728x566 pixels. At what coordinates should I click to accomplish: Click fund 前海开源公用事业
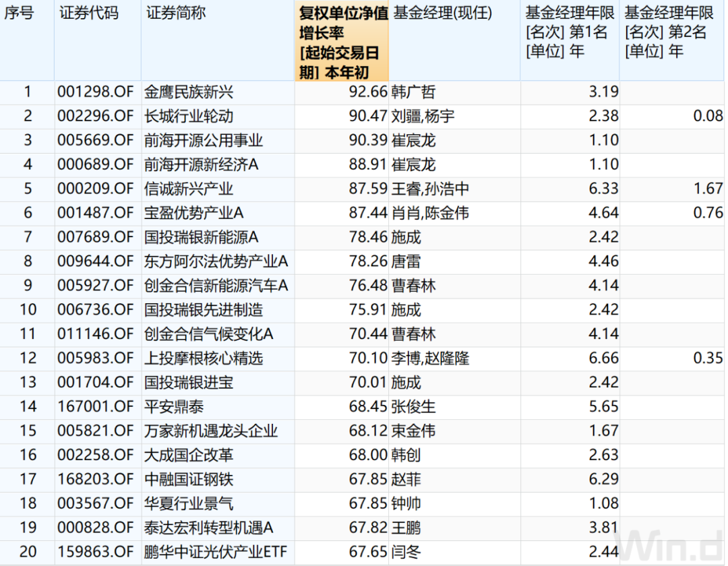coord(204,140)
